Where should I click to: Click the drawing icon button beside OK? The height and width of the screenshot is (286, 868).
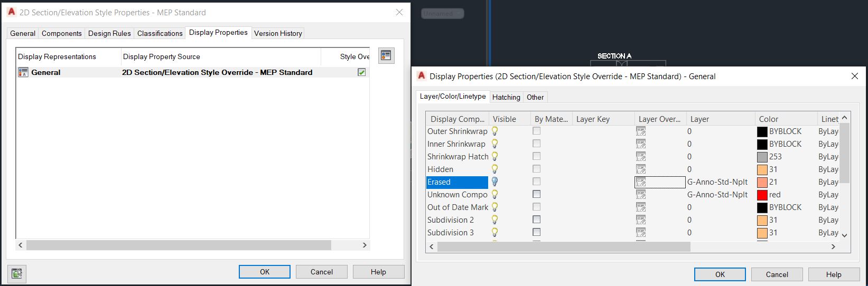(17, 273)
